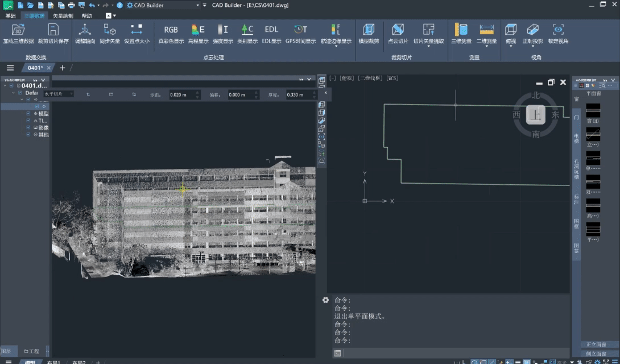This screenshot has width=620, height=364.
Task: Start the 三维测量 3D measurement tool
Action: tap(461, 30)
